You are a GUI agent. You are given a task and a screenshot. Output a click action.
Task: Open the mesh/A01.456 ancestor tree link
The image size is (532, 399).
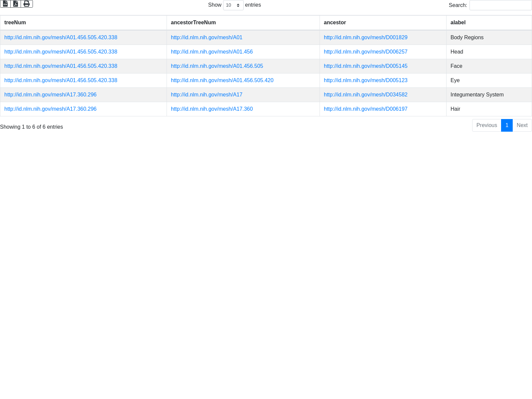[212, 52]
